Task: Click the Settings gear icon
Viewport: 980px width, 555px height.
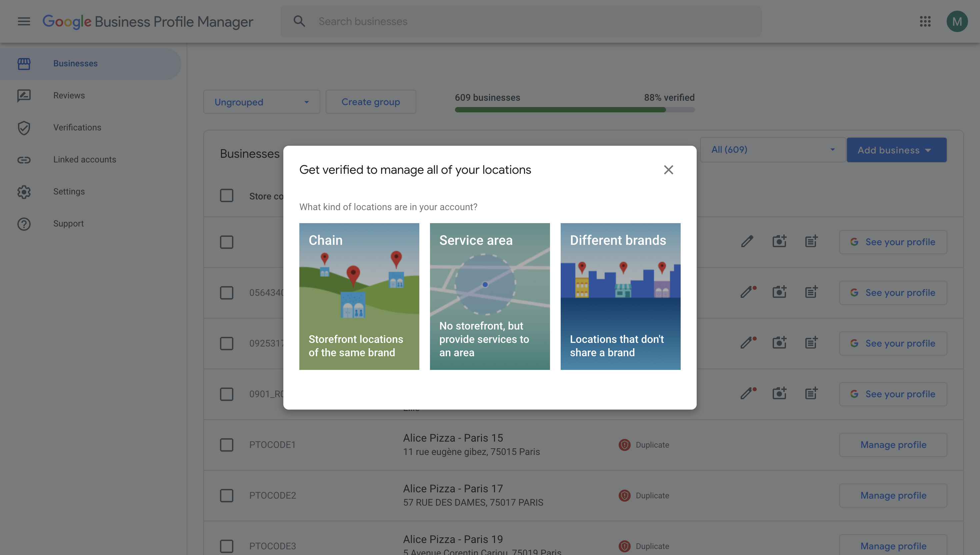Action: (x=24, y=192)
